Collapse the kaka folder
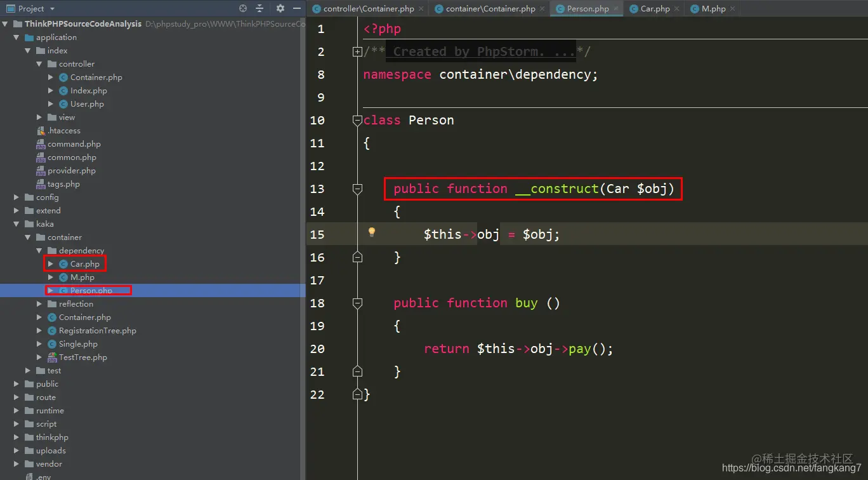868x480 pixels. click(x=16, y=224)
